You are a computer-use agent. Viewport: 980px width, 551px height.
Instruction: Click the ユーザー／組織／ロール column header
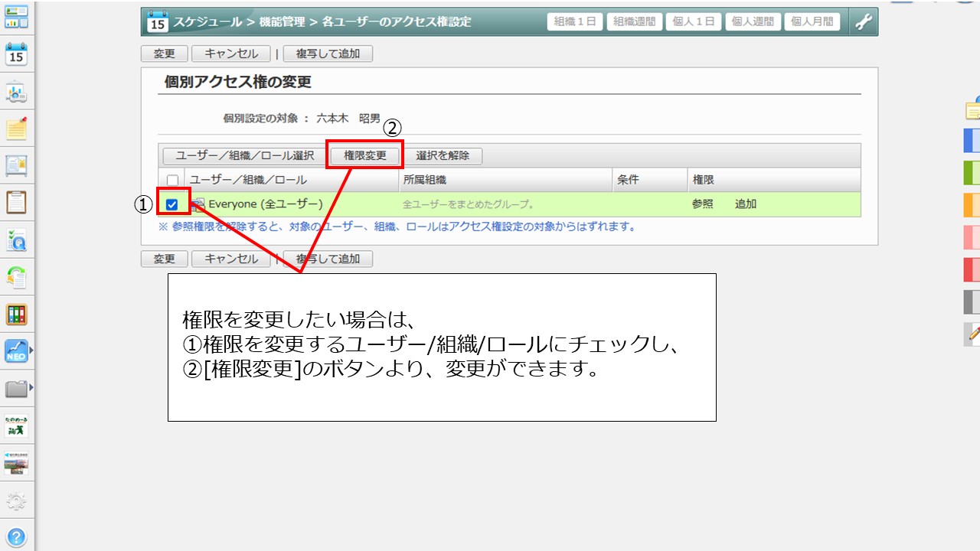(248, 180)
